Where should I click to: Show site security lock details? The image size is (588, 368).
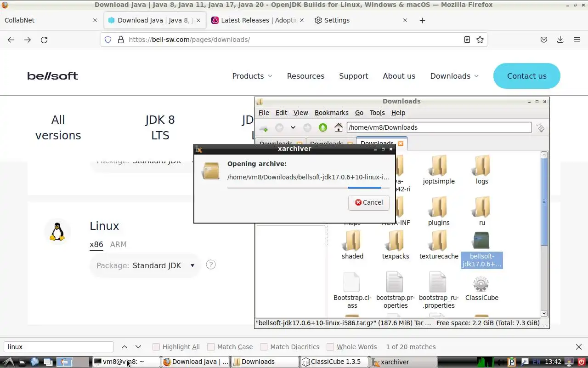coord(121,40)
